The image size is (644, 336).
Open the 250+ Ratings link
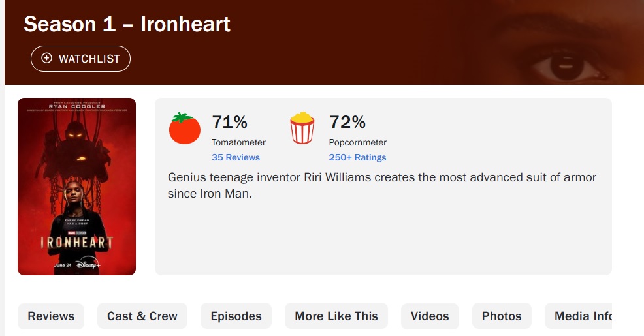click(357, 157)
